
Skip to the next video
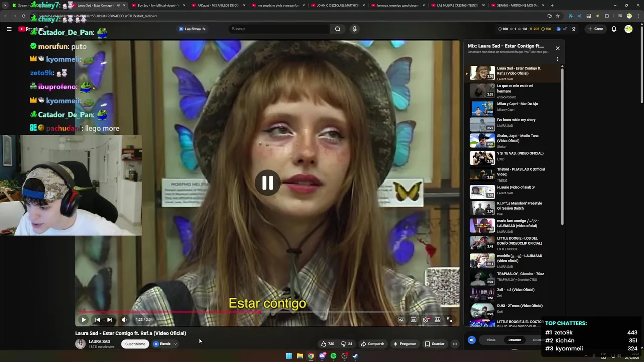pos(110,319)
